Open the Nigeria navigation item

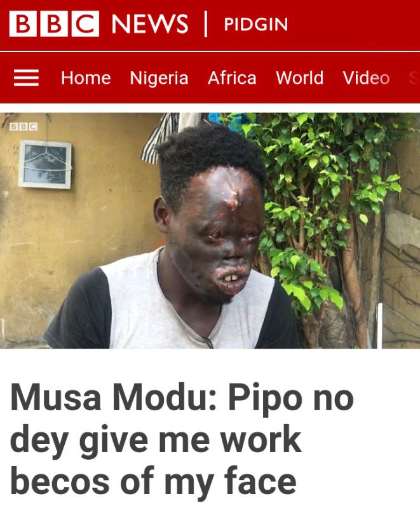(x=159, y=79)
